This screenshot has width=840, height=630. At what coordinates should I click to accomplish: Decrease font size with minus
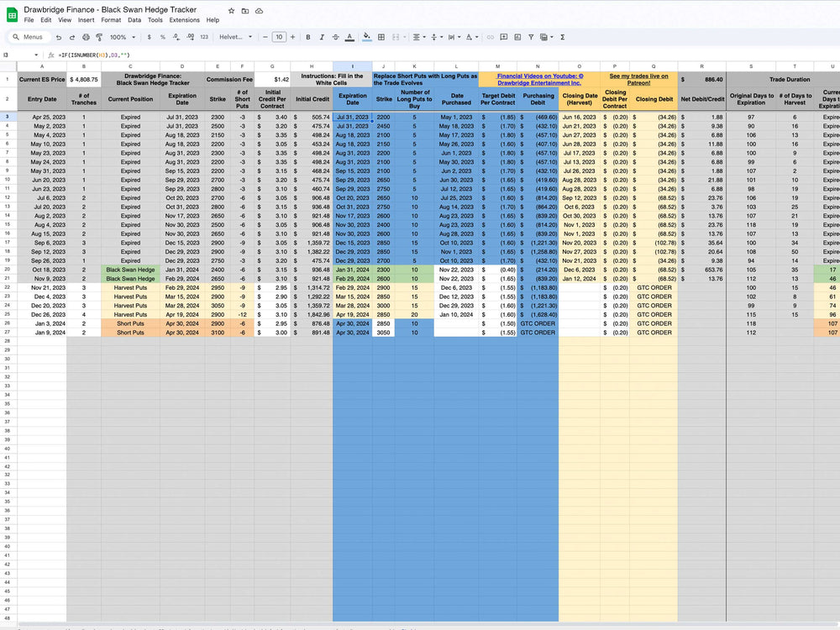pos(265,38)
